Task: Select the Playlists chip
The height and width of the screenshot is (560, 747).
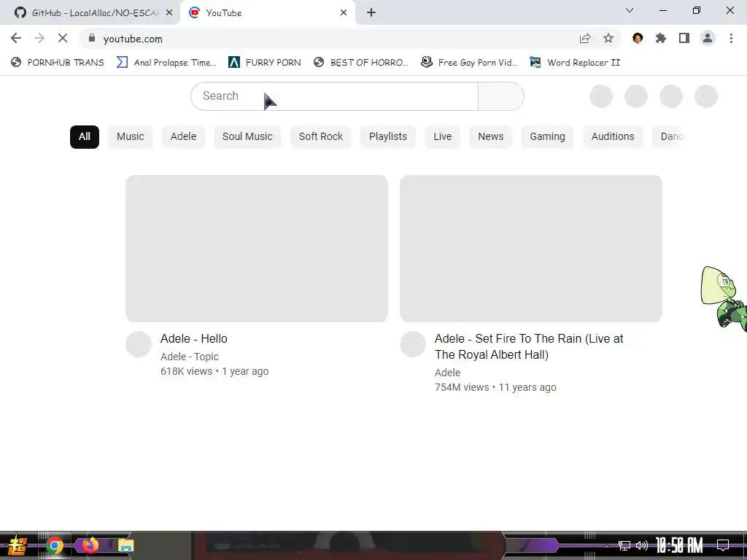Action: click(388, 136)
